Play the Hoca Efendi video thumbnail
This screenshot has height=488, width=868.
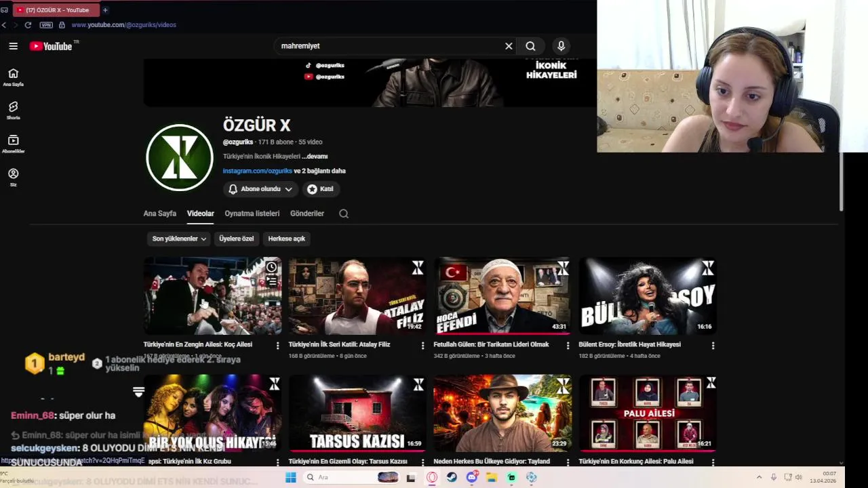(502, 296)
